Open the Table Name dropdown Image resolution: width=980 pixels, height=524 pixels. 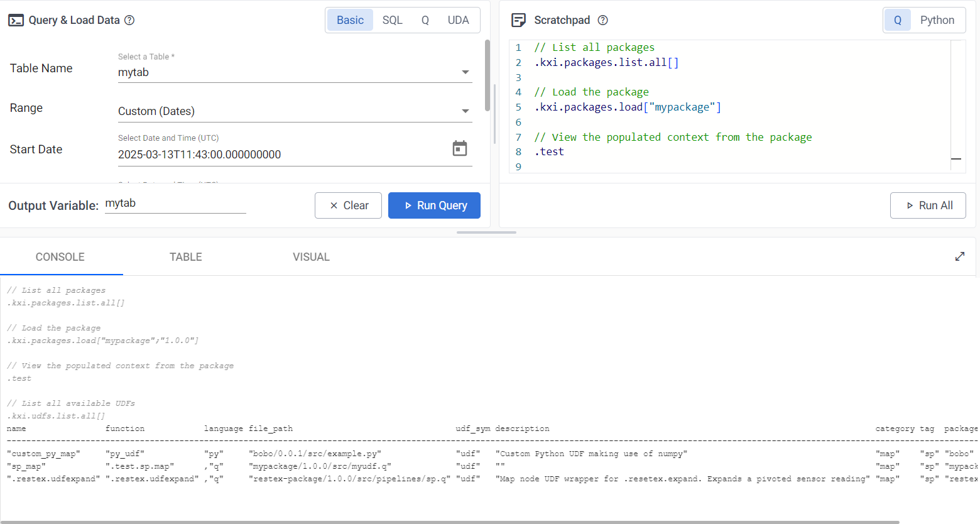(294, 72)
